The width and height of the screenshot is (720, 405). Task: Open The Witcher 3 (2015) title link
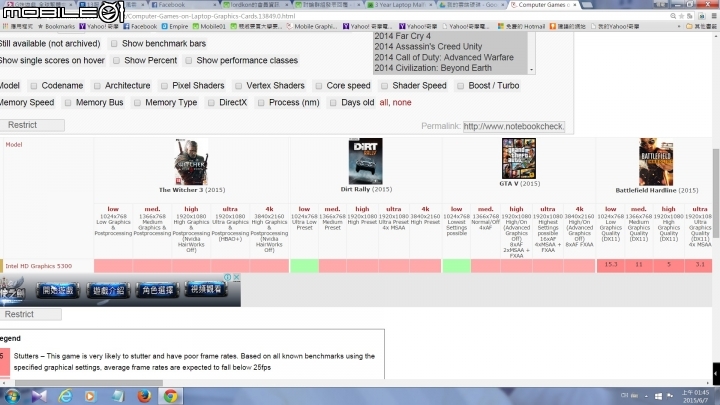pos(192,190)
